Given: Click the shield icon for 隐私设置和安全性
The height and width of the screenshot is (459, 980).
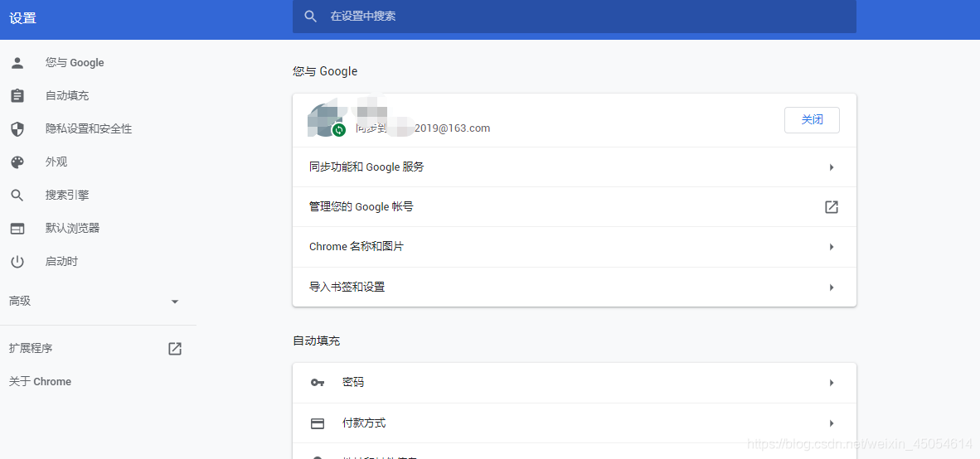Looking at the screenshot, I should [17, 128].
